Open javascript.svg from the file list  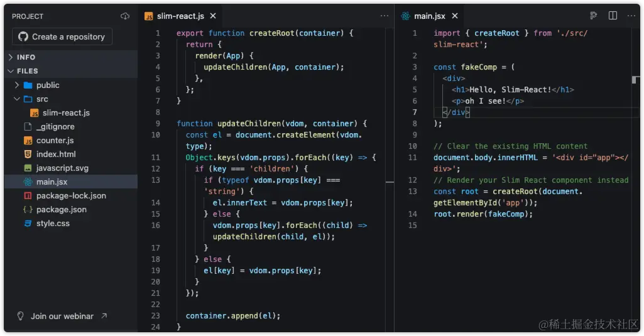[62, 168]
